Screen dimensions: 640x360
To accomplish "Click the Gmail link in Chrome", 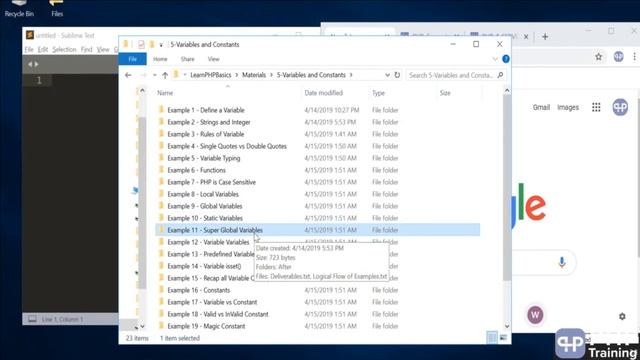I will coord(541,107).
